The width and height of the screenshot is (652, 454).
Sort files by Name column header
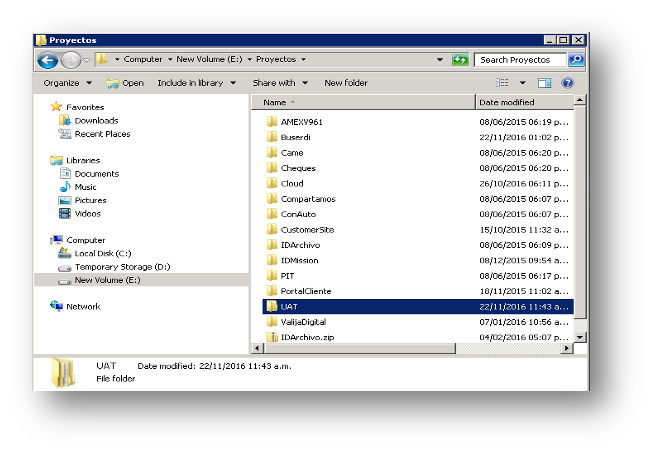point(360,102)
